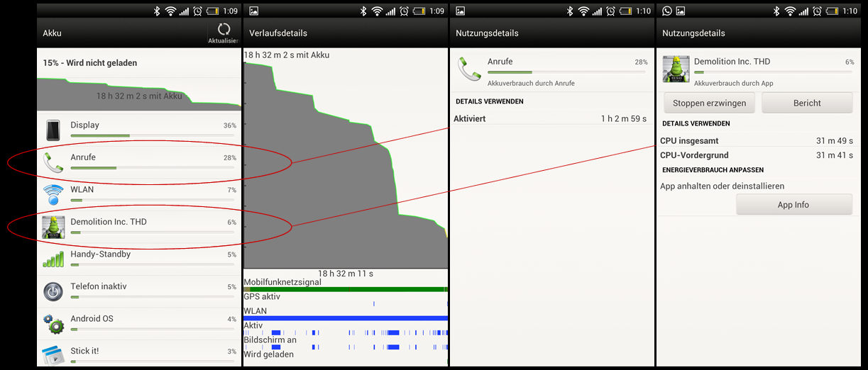Tap the Mobilfunknetzsignal green timeline bar

pyautogui.click(x=346, y=289)
